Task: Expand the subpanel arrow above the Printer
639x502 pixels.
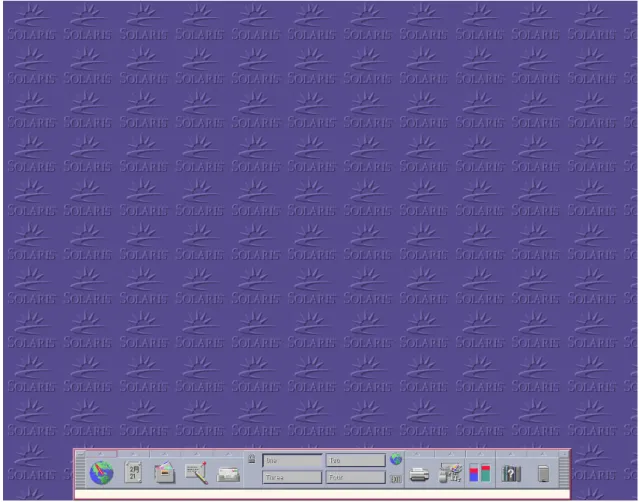Action: click(x=419, y=454)
